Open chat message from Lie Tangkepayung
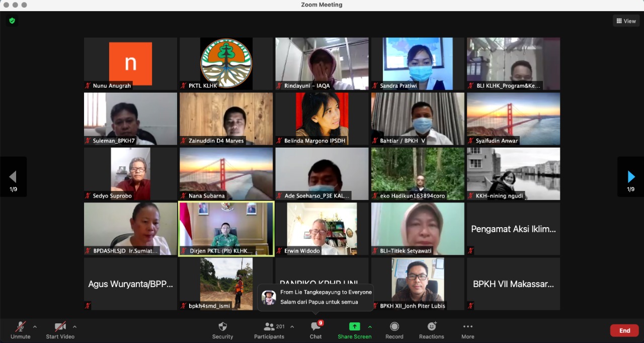The width and height of the screenshot is (644, 343). pyautogui.click(x=315, y=297)
